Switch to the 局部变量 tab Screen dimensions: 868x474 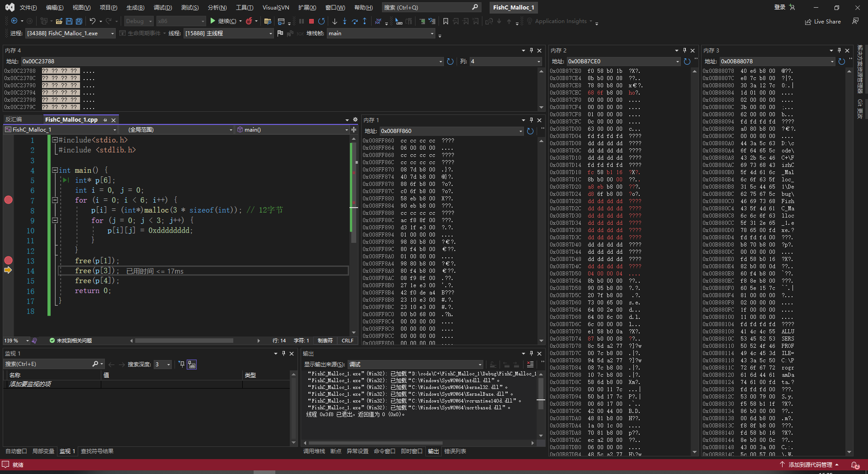(43, 451)
